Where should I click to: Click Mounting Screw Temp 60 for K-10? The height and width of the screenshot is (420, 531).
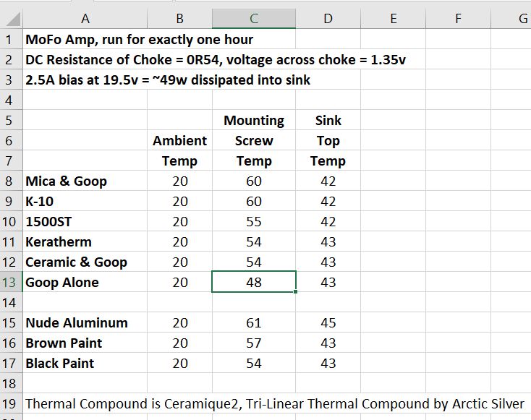[x=254, y=202]
